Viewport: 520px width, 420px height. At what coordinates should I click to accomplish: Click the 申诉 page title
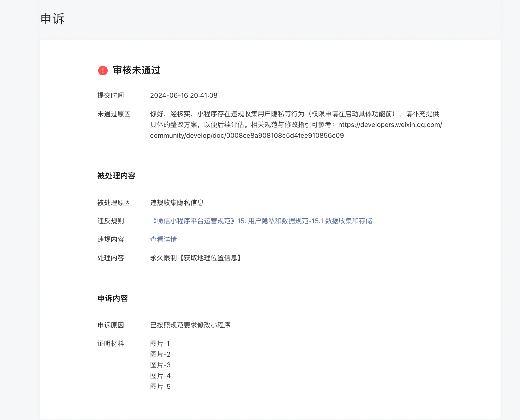point(52,19)
